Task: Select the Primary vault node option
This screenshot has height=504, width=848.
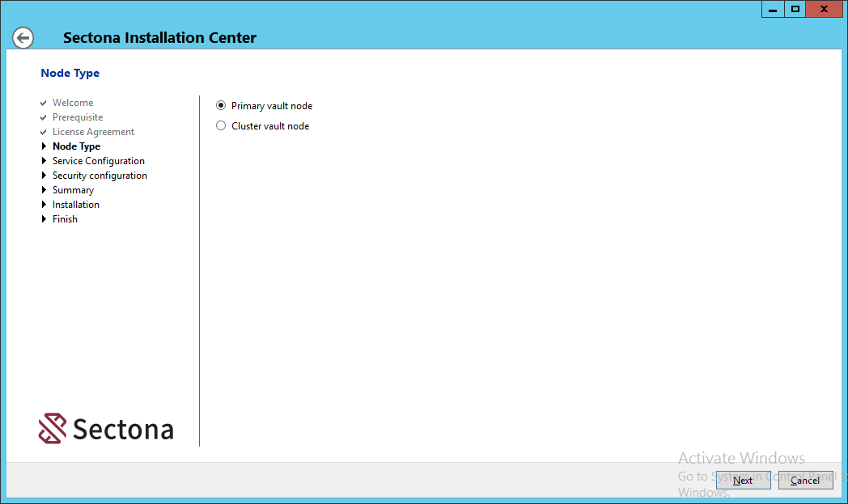Action: point(220,105)
